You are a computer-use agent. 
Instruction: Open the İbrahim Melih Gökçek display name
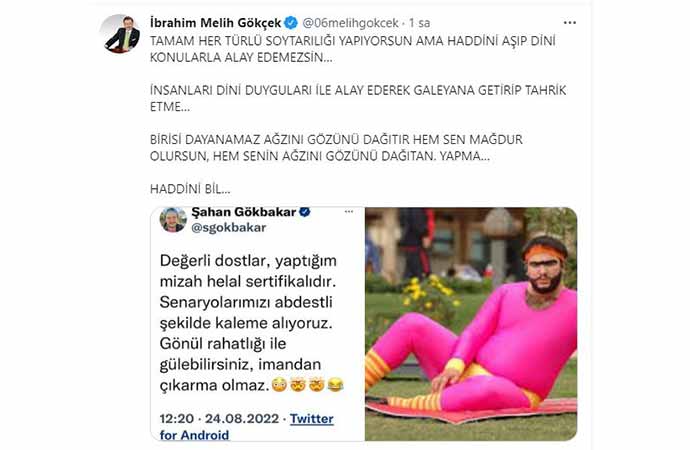point(215,23)
